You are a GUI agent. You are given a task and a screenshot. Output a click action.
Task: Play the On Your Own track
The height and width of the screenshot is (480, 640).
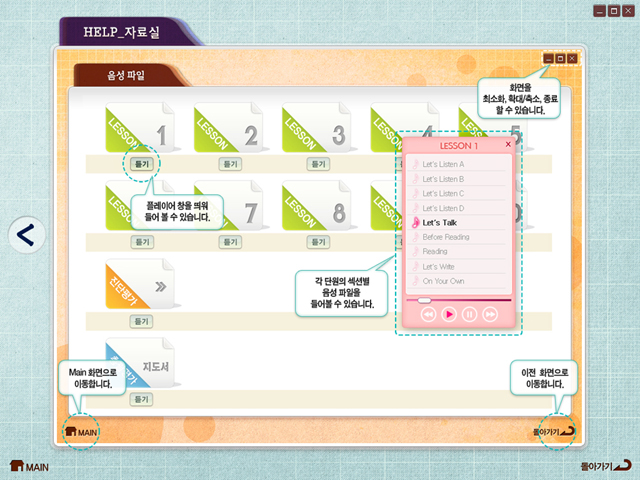coord(443,281)
